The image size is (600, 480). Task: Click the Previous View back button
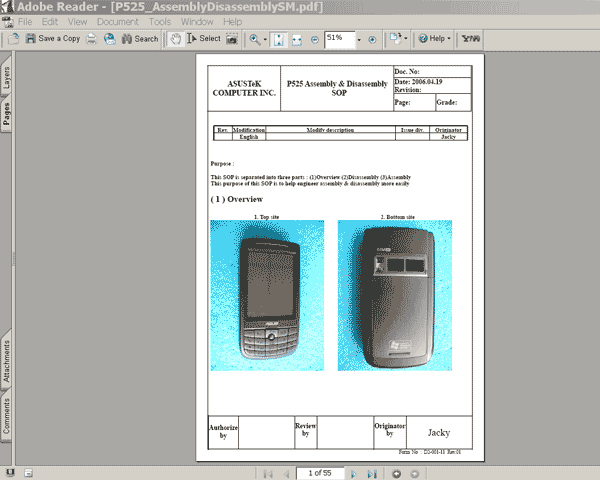point(397,474)
